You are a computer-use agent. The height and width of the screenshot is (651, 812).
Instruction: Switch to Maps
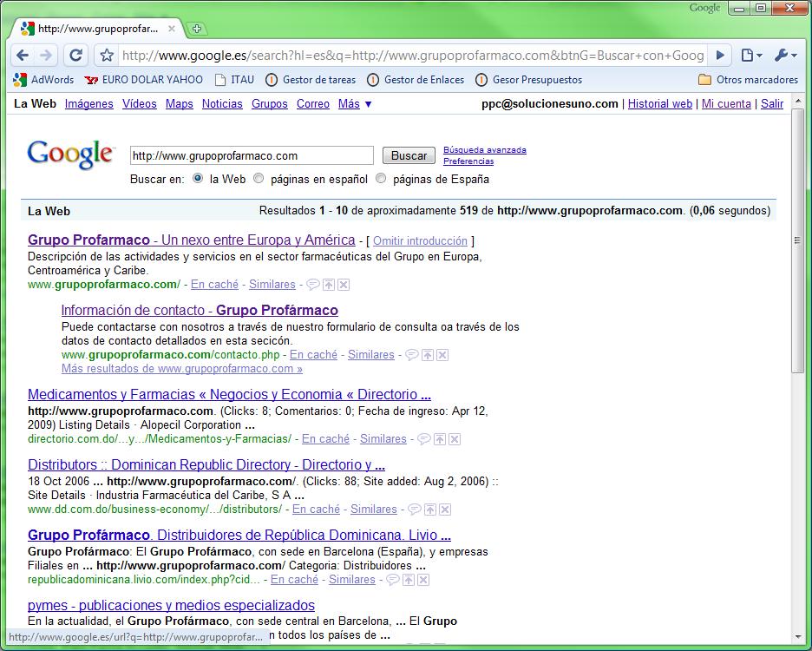point(180,104)
